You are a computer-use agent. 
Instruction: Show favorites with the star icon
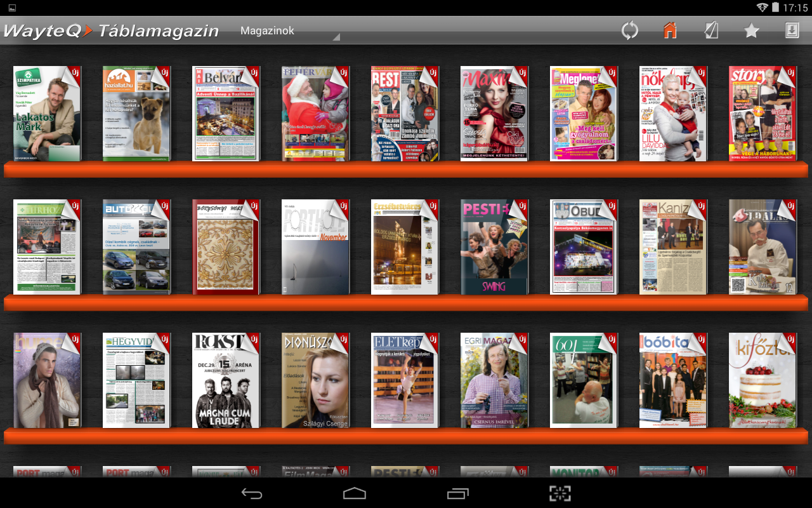tap(752, 30)
